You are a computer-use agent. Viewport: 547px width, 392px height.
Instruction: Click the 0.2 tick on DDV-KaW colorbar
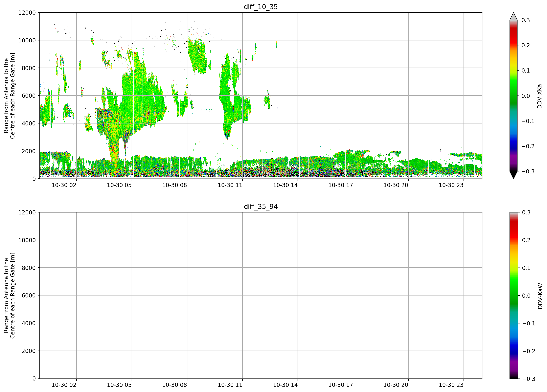(x=526, y=240)
